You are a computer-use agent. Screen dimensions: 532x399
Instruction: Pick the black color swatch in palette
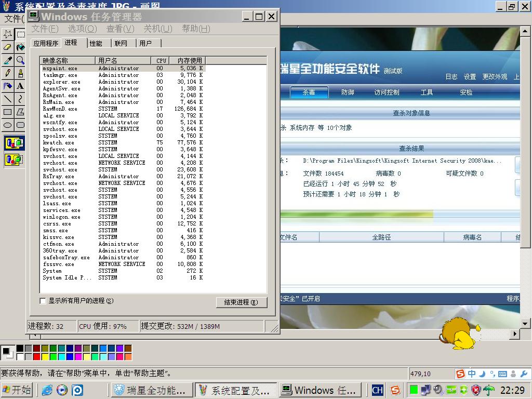click(x=20, y=349)
